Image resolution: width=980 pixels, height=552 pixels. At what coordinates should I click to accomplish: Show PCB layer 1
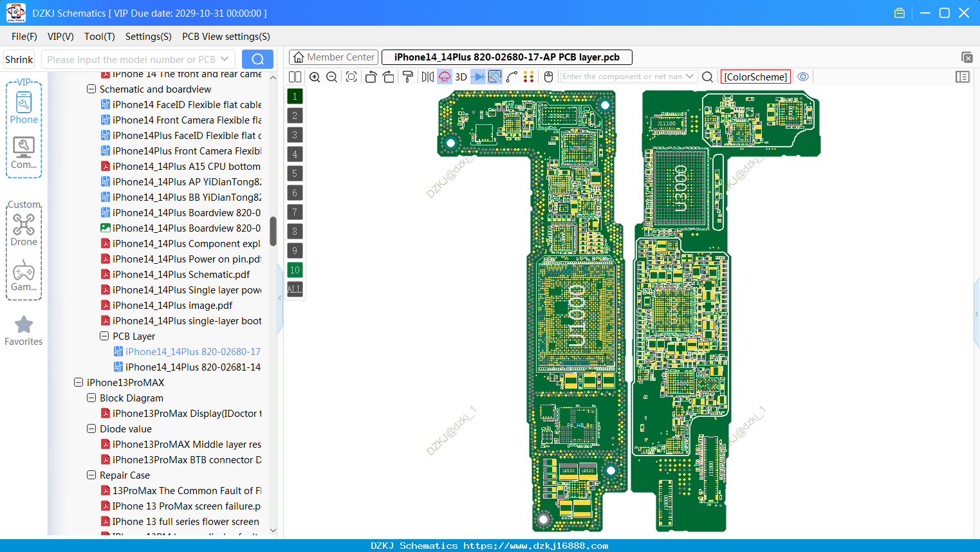295,96
